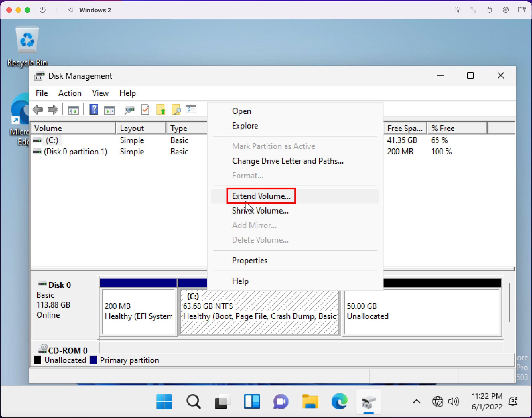Click Show/Hide Console Tree toolbar icon
Image resolution: width=532 pixels, height=418 pixels.
pos(73,110)
